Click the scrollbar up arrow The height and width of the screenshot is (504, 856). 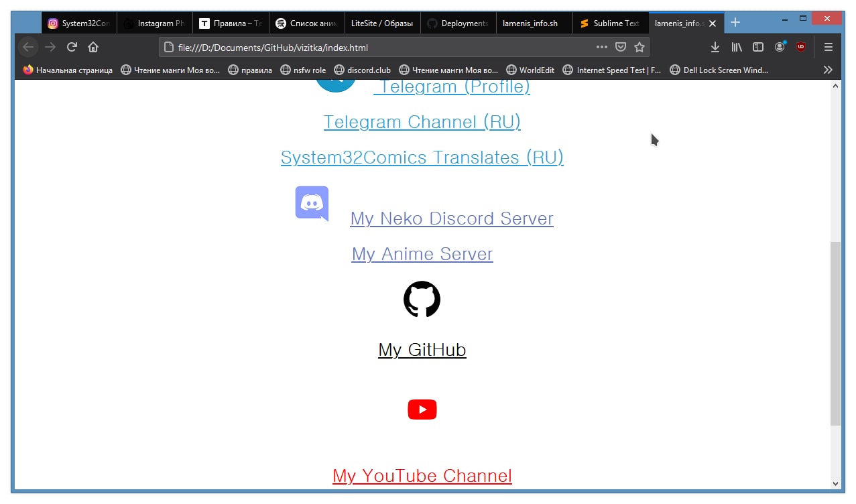835,86
